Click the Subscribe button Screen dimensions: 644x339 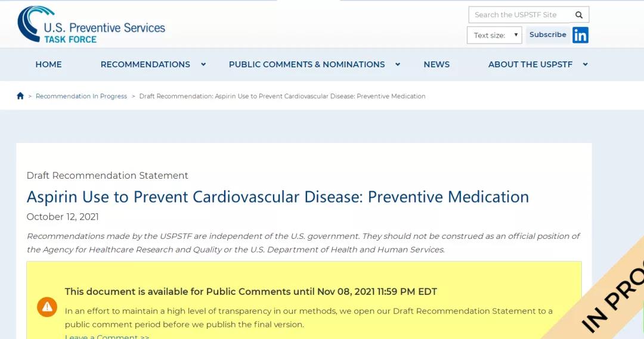(548, 35)
